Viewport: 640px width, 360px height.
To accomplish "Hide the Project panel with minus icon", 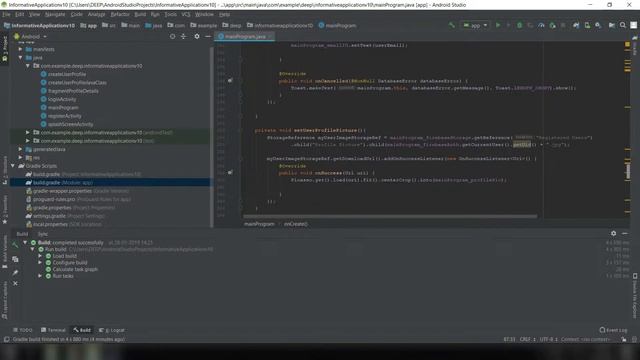I will tap(208, 36).
